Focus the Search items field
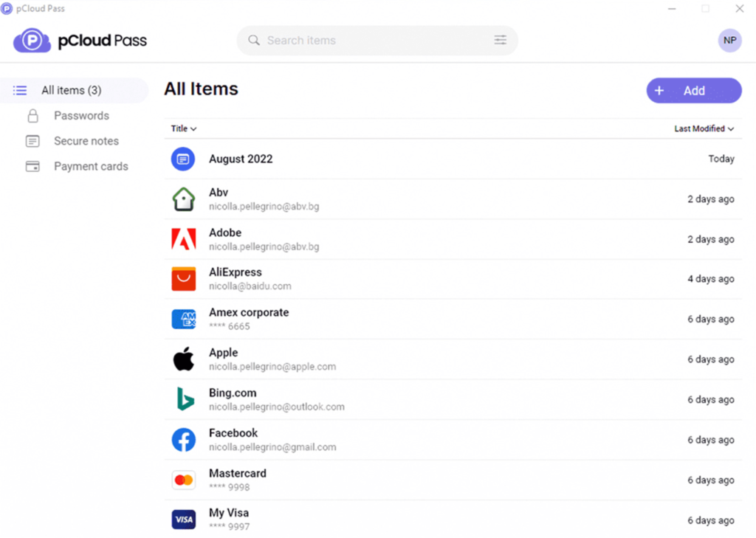The height and width of the screenshot is (538, 756). (x=369, y=41)
